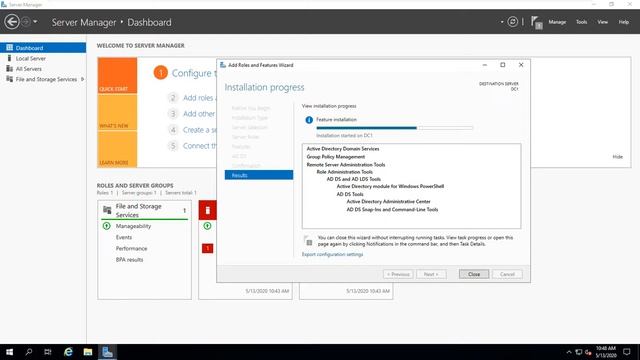Open the Notifications flag icon
Image resolution: width=640 pixels, height=360 pixels.
[x=537, y=22]
